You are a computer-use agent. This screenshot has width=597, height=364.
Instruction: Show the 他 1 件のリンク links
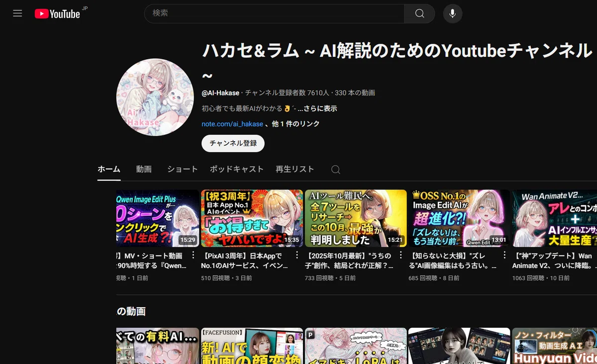point(296,124)
